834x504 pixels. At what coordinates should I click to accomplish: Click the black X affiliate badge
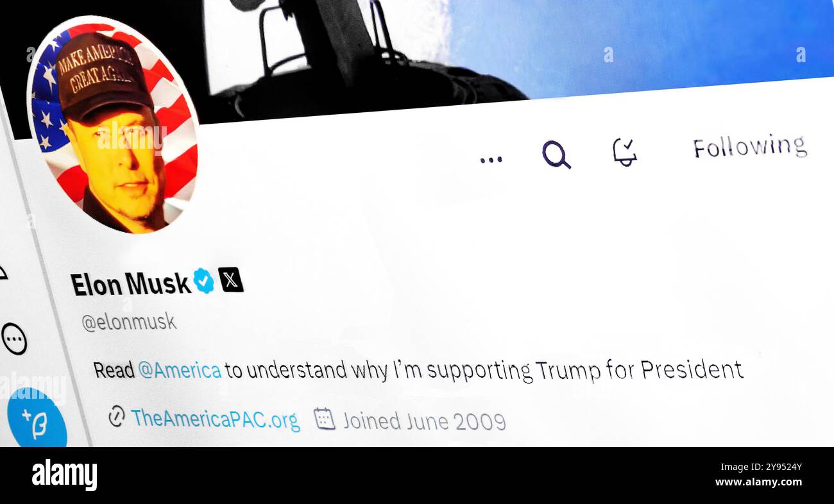pyautogui.click(x=231, y=280)
